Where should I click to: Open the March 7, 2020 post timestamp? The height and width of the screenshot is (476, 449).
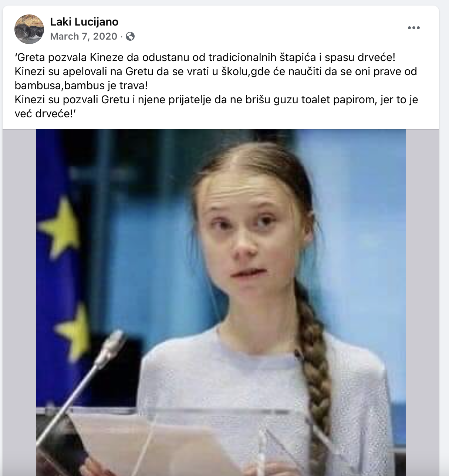(84, 36)
